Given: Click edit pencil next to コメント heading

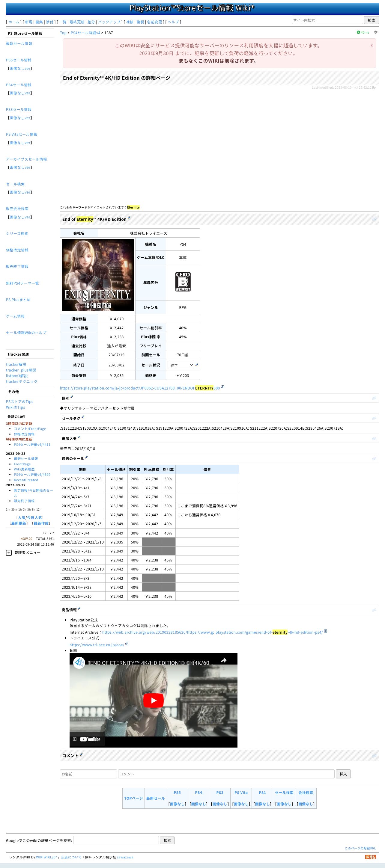Looking at the screenshot, I should 81,754.
